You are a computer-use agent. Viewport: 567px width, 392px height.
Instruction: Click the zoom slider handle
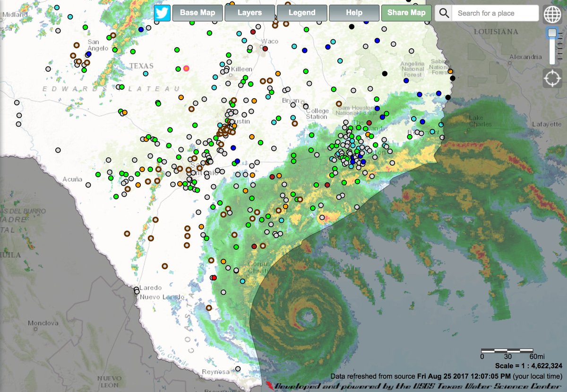pyautogui.click(x=552, y=33)
